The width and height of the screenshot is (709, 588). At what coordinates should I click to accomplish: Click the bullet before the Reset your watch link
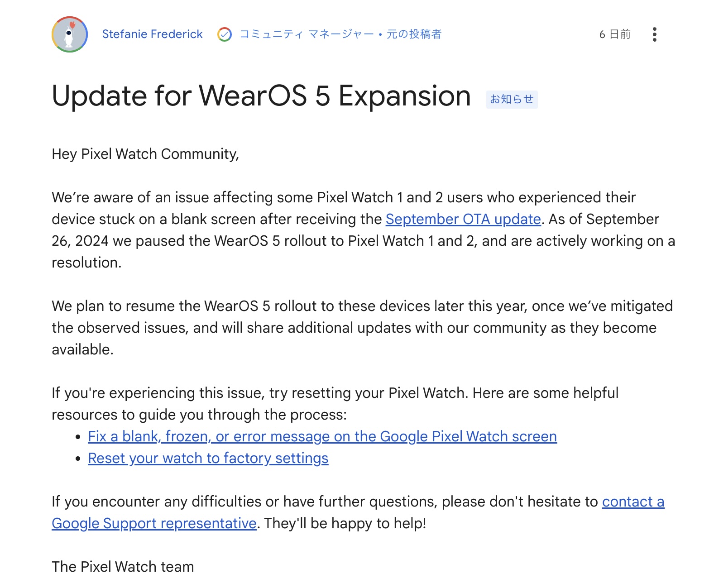[x=78, y=459]
